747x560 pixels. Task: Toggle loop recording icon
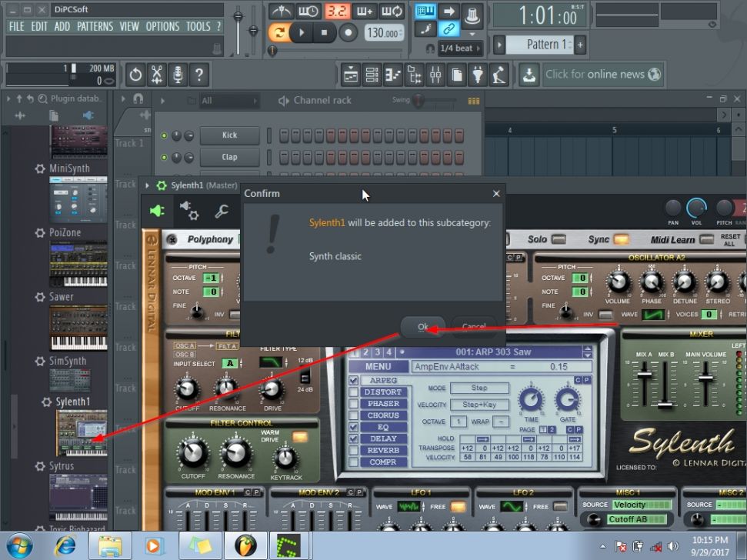(392, 11)
